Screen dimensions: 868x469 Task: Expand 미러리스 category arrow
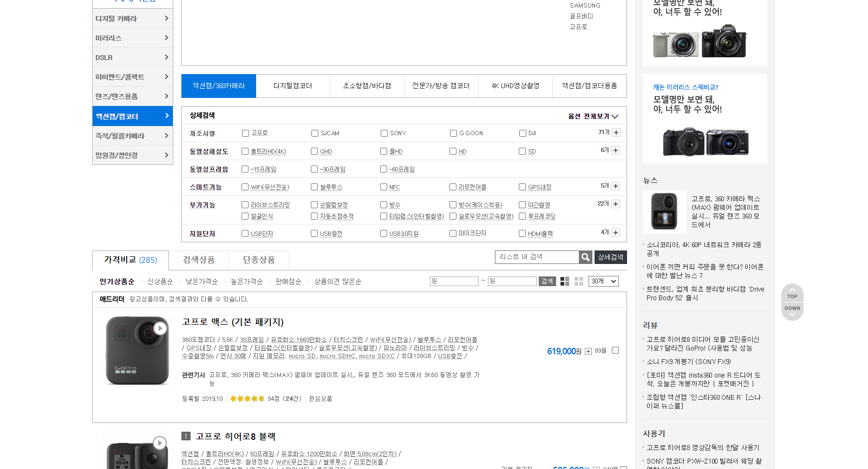[x=166, y=38]
